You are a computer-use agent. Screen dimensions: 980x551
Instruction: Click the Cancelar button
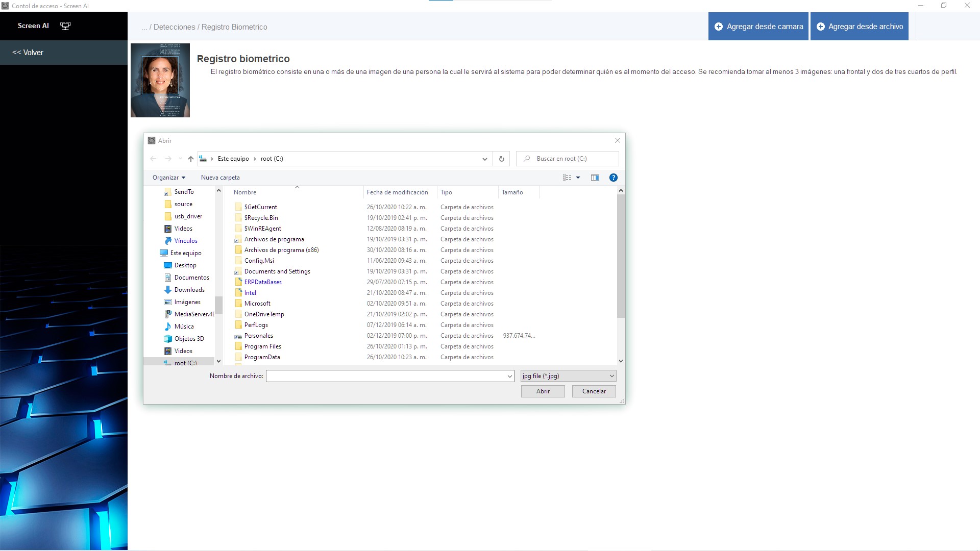(594, 391)
